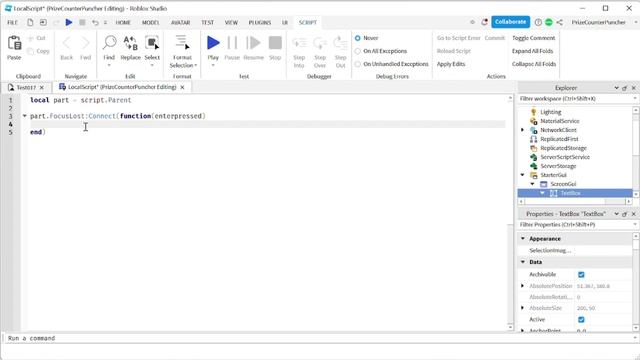Collapse the TextBox tree node
The width and height of the screenshot is (640, 360).
point(542,193)
